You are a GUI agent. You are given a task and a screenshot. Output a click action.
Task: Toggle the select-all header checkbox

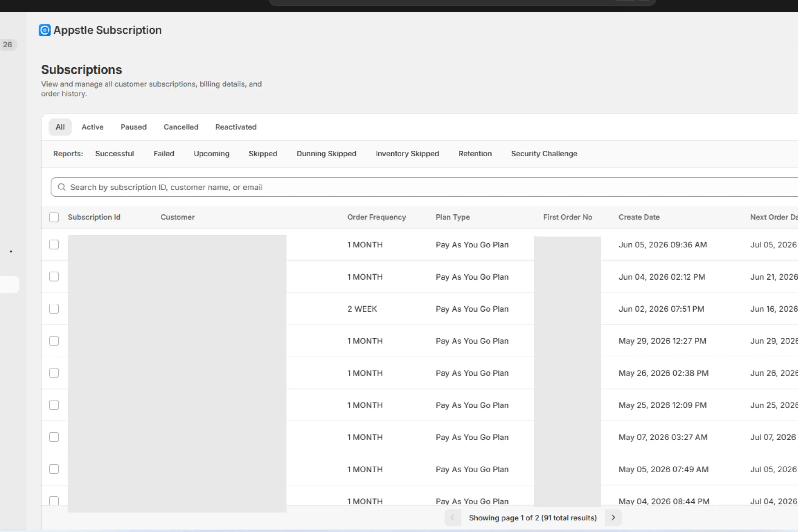(54, 217)
